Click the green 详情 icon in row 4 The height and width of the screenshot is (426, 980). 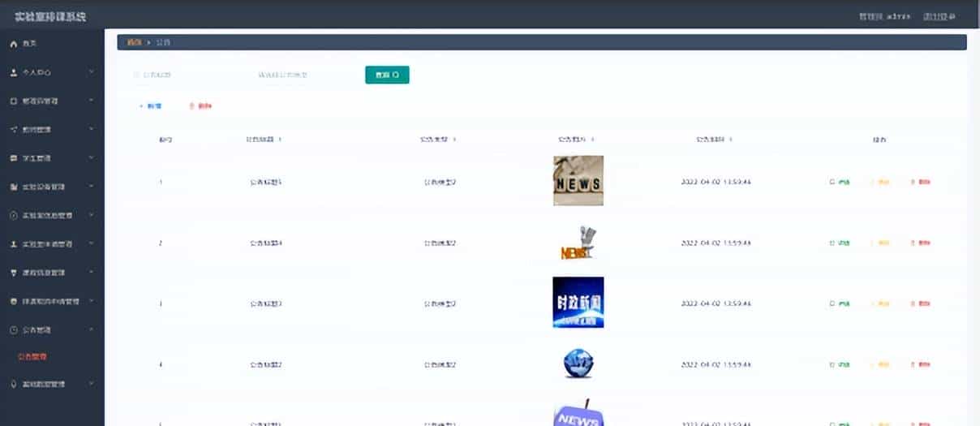(x=832, y=364)
